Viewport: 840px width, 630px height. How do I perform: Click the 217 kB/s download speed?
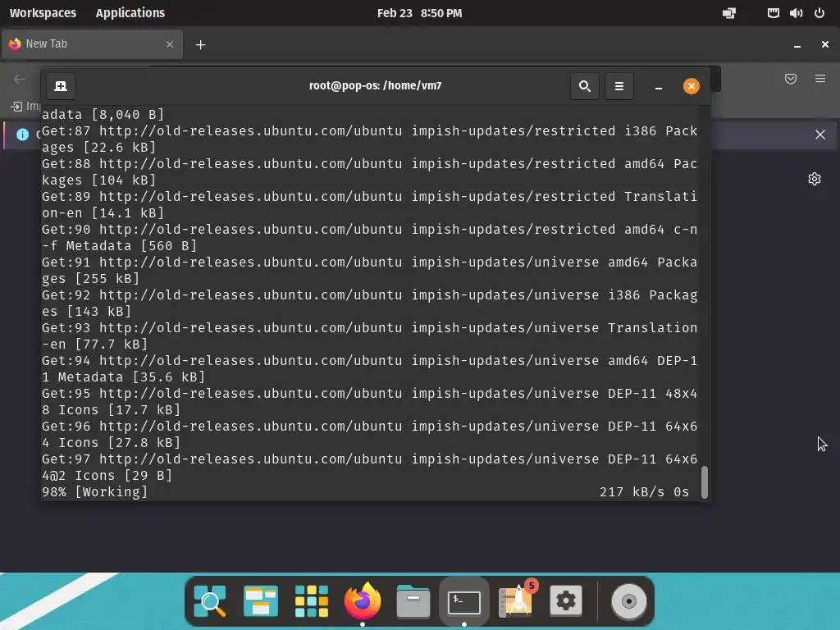tap(632, 492)
